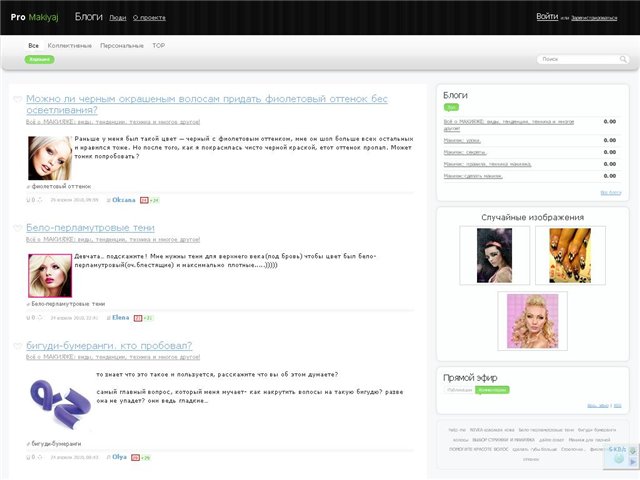Click the help-me tag in the tag cloud
640x480 pixels.
coord(457,430)
